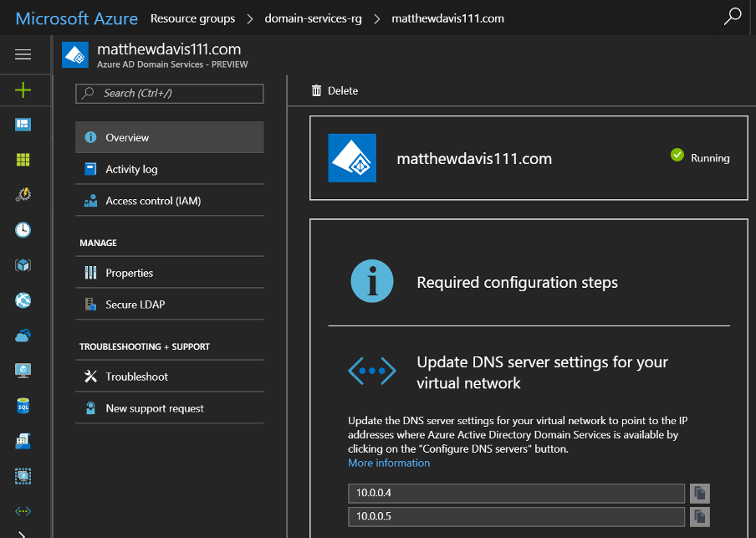Click the Update DNS server settings heading
The height and width of the screenshot is (538, 756).
tap(543, 372)
